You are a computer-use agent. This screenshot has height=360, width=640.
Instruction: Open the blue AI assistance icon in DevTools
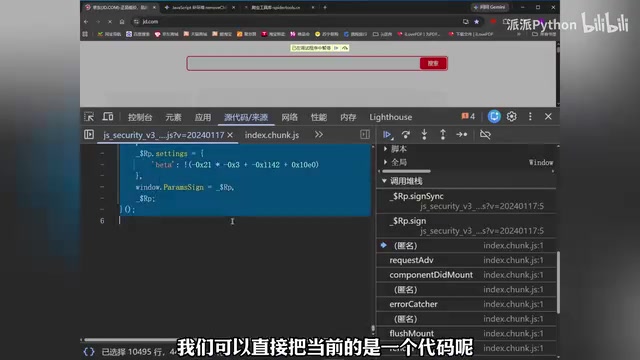(494, 117)
